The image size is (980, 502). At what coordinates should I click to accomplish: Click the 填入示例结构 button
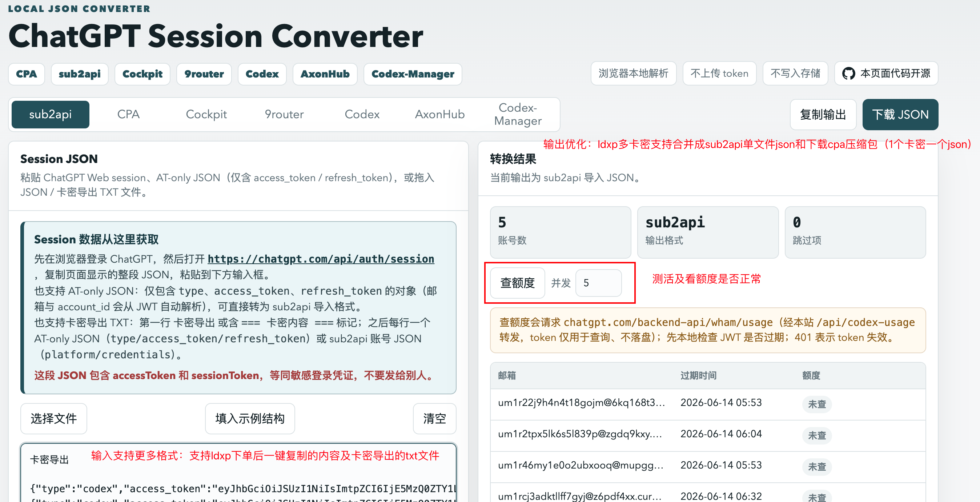250,418
